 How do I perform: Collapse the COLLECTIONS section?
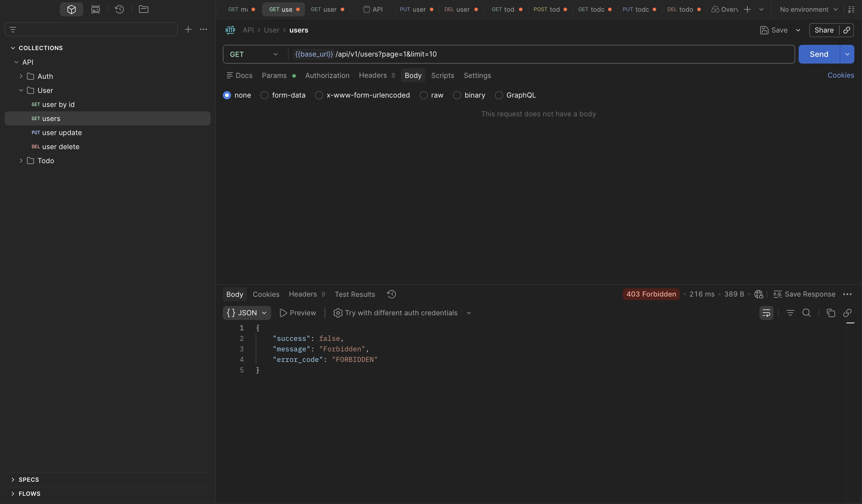(13, 48)
